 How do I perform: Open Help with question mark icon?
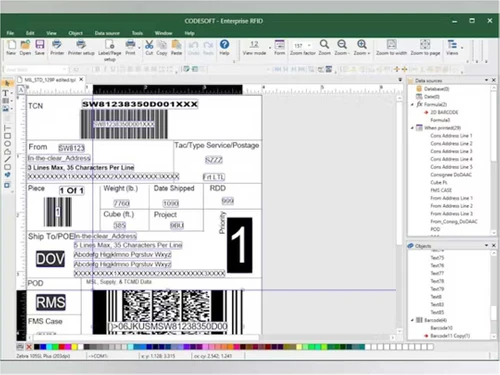pyautogui.click(x=224, y=44)
